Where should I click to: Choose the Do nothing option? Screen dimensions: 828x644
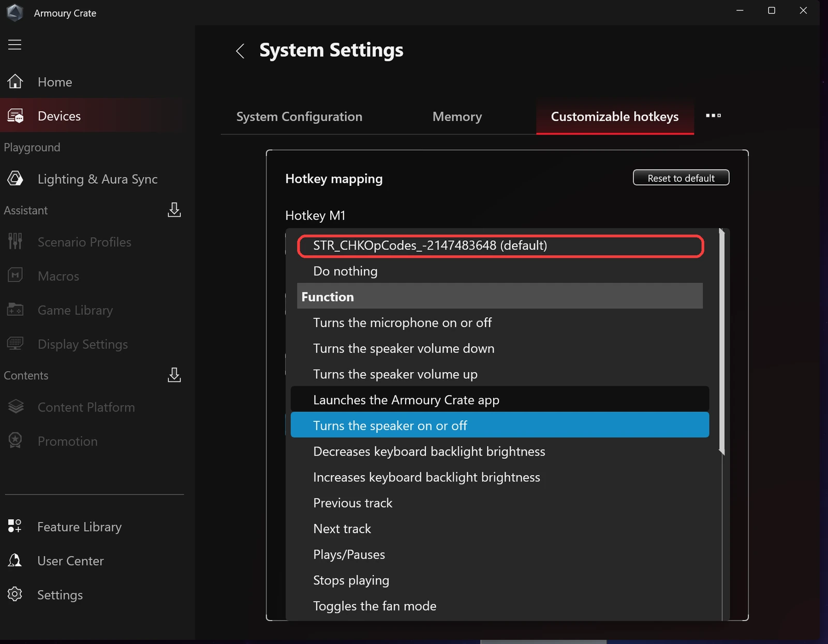pos(500,271)
